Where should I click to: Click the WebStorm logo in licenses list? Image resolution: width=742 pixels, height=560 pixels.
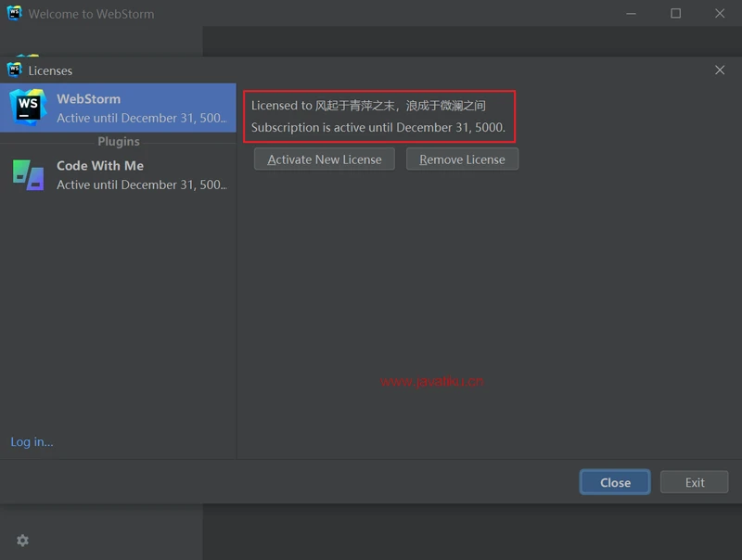pyautogui.click(x=28, y=108)
